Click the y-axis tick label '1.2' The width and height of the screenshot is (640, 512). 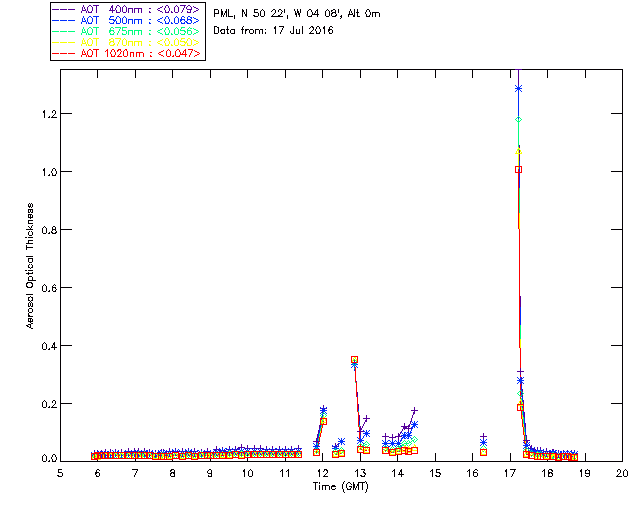[49, 114]
